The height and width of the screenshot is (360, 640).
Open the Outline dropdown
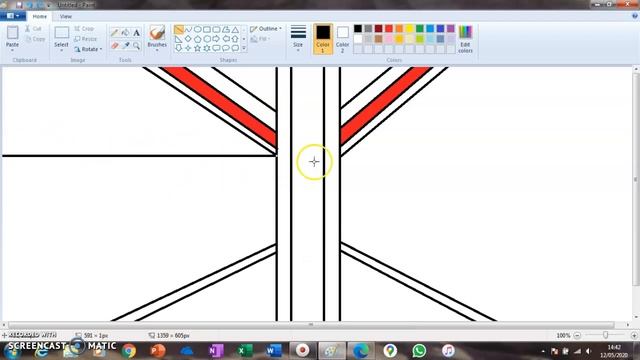[266, 29]
